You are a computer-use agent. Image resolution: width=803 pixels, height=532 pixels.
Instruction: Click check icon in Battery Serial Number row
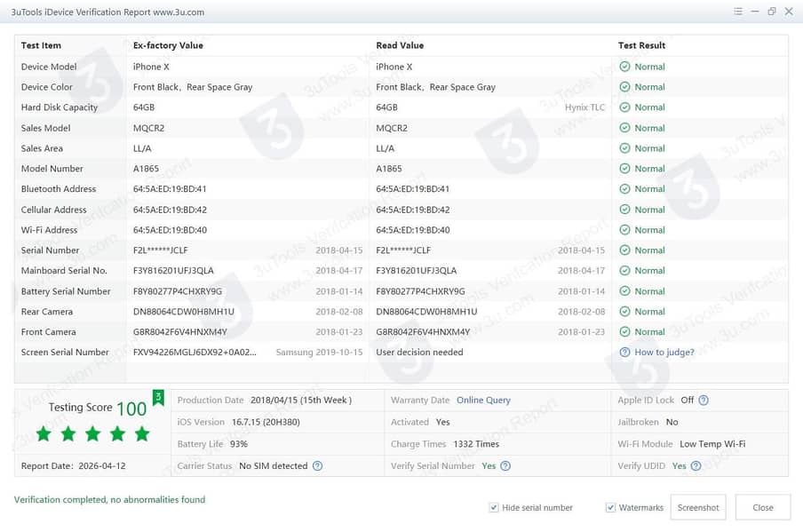click(624, 290)
